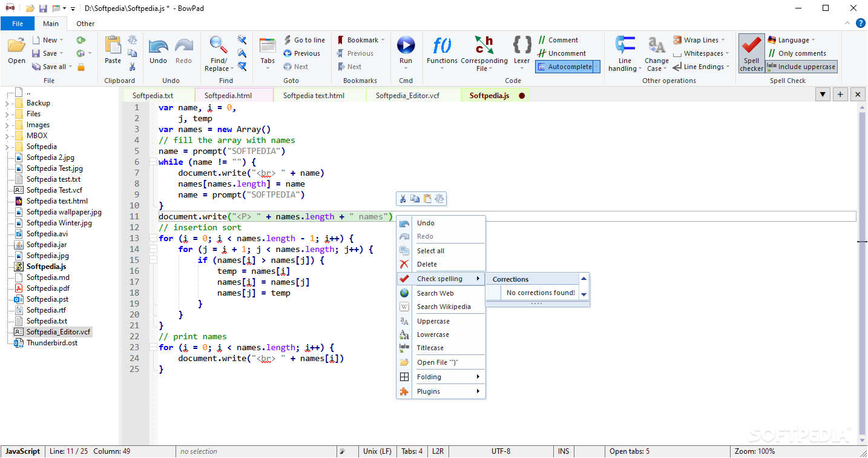
Task: Click the cut icon in floating mini toolbar
Action: pyautogui.click(x=403, y=198)
